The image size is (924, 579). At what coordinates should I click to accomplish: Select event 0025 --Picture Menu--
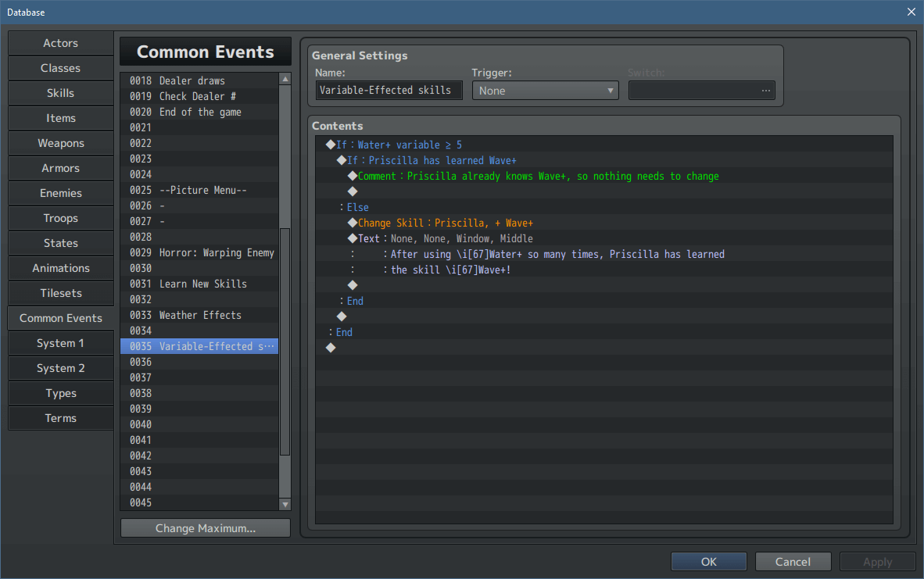199,190
